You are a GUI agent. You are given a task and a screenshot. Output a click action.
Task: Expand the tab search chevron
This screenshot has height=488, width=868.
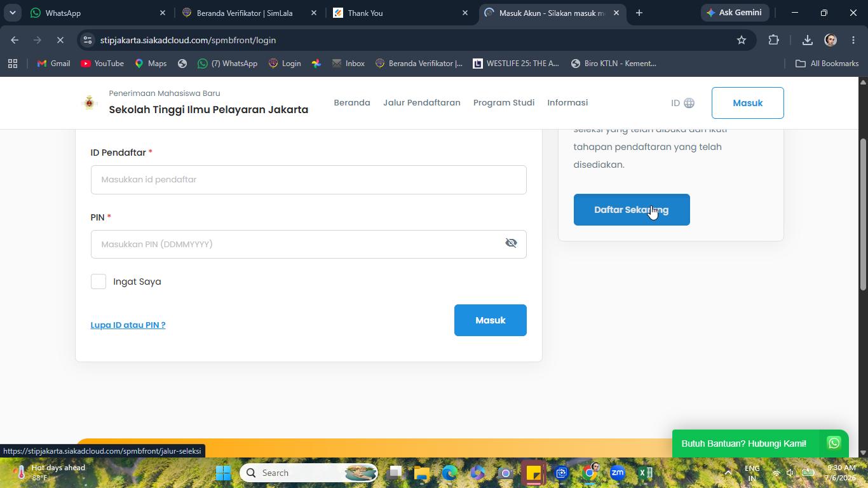tap(12, 13)
